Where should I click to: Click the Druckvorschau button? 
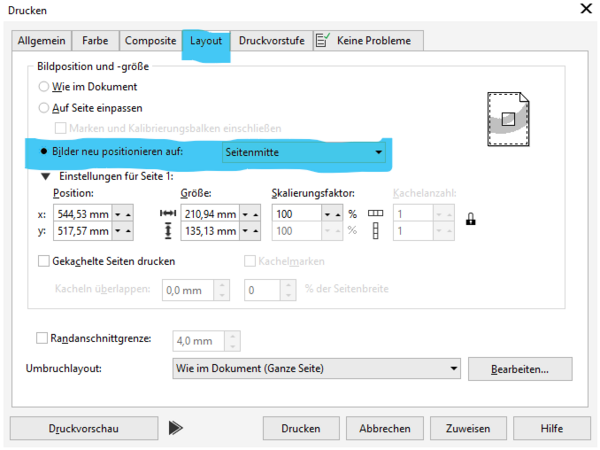pyautogui.click(x=84, y=428)
